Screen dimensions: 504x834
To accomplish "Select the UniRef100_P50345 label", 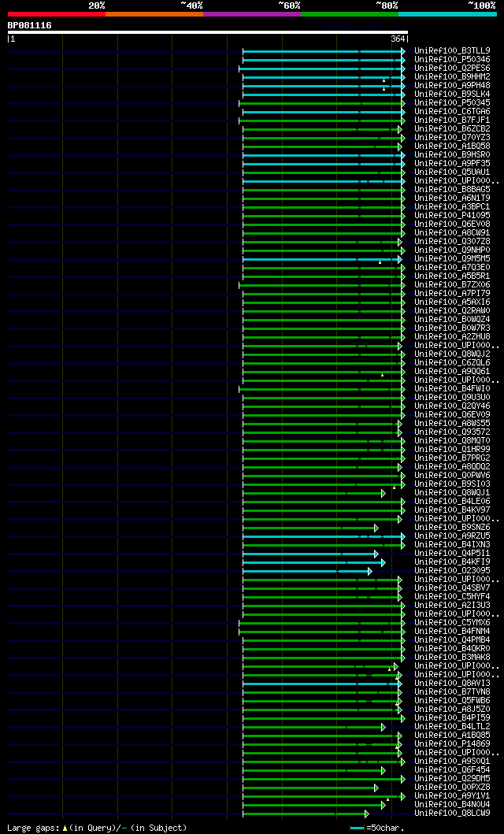I will pyautogui.click(x=453, y=102).
